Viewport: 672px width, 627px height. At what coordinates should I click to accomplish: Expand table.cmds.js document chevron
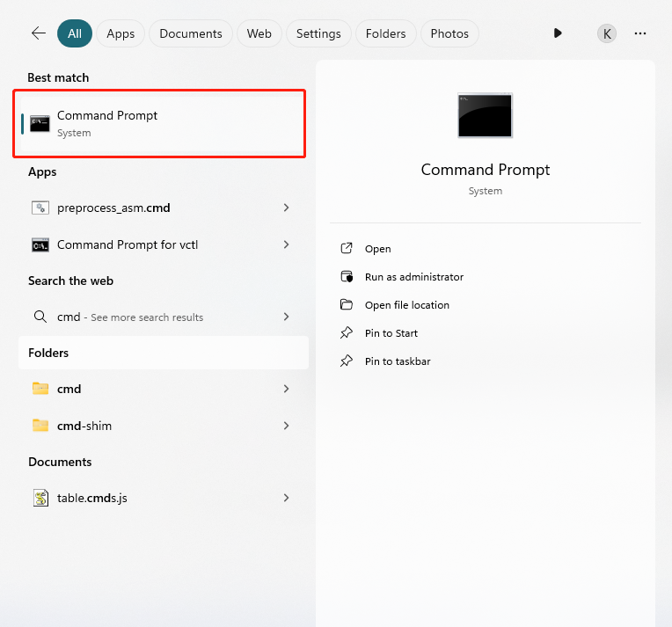[x=287, y=498]
